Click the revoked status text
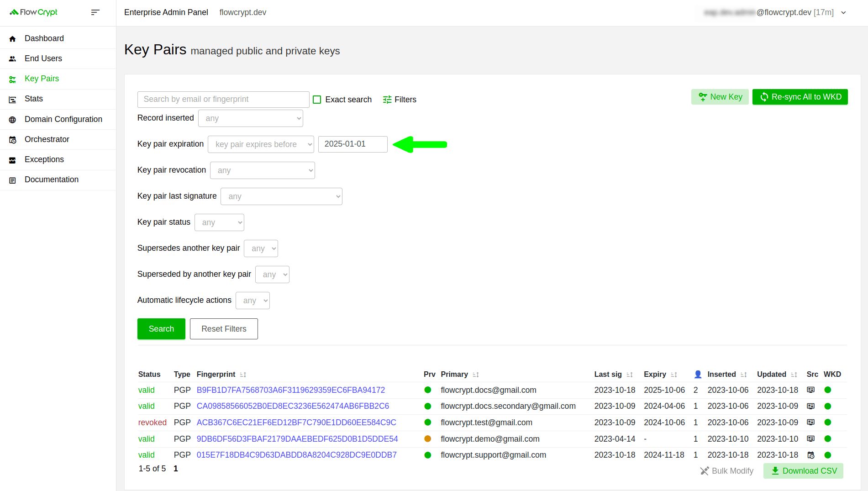 click(x=153, y=422)
